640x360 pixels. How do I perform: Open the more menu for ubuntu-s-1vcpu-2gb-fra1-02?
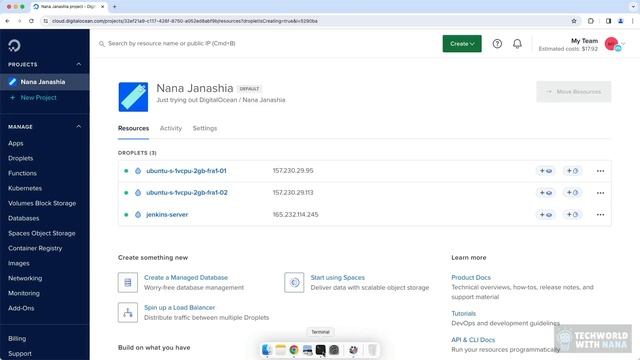[600, 193]
